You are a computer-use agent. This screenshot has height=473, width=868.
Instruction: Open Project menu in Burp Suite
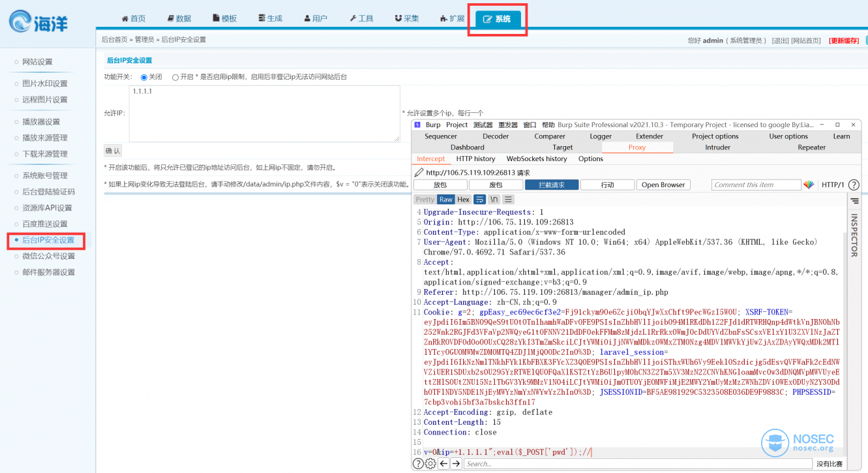(x=456, y=125)
